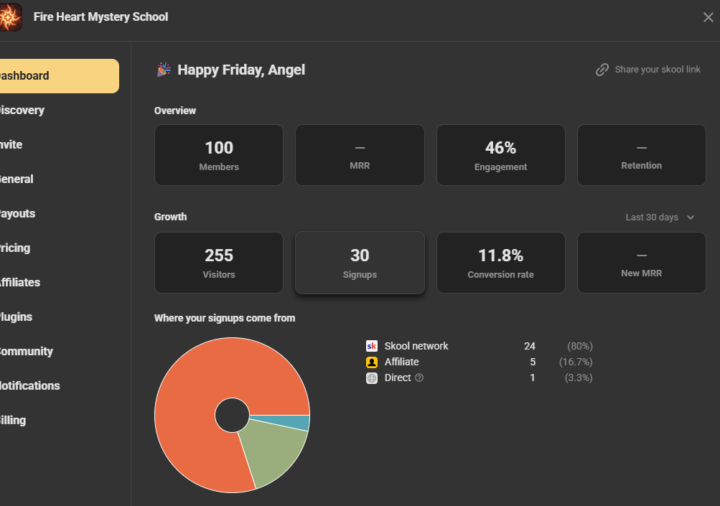Click Where your signups come from heading
Viewport: 720px width, 506px height.
coord(225,318)
